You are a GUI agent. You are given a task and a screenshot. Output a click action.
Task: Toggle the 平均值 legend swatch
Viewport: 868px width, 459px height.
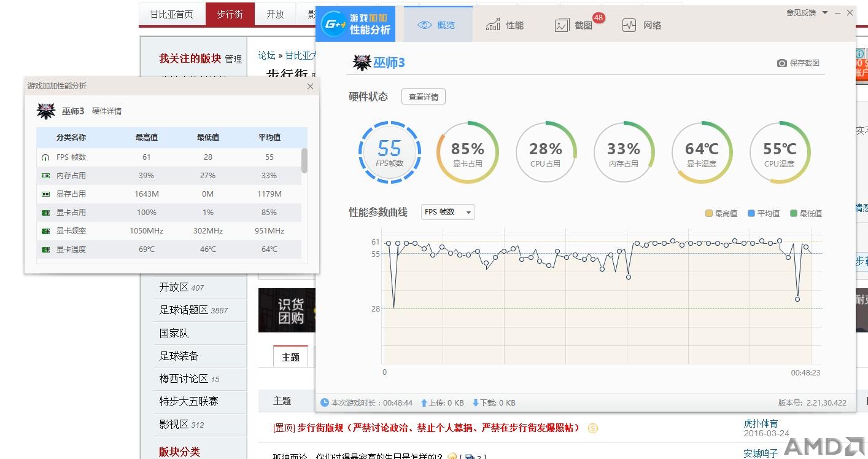point(751,213)
